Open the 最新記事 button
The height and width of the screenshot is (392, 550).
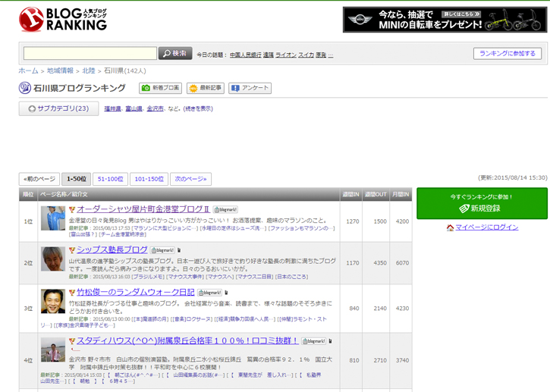(x=206, y=88)
